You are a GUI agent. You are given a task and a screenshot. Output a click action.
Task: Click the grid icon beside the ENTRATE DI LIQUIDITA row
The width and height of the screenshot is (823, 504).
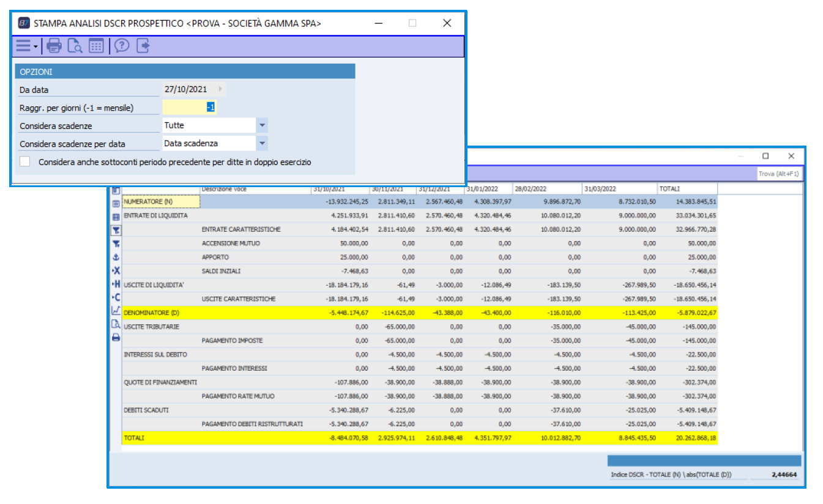tap(116, 217)
